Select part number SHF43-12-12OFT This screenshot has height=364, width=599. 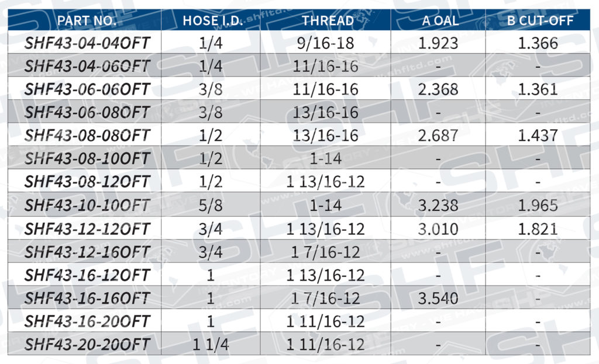pos(87,228)
